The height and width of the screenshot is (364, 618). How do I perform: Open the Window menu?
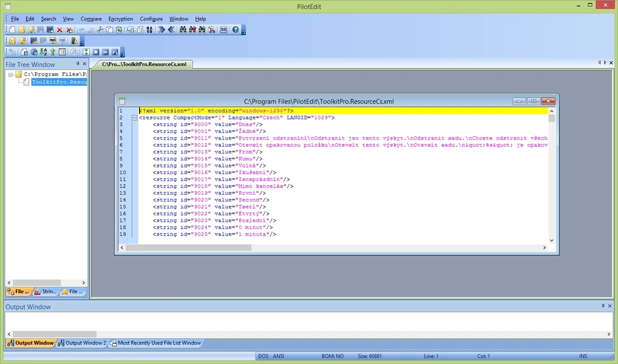click(179, 19)
